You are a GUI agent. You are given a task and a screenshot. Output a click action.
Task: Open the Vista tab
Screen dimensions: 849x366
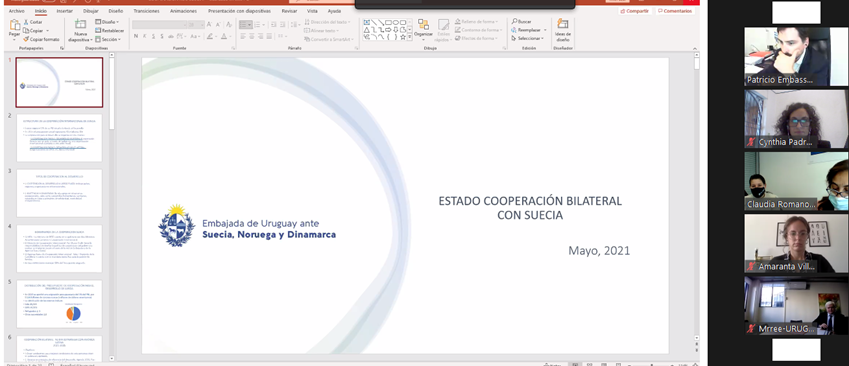(x=312, y=11)
